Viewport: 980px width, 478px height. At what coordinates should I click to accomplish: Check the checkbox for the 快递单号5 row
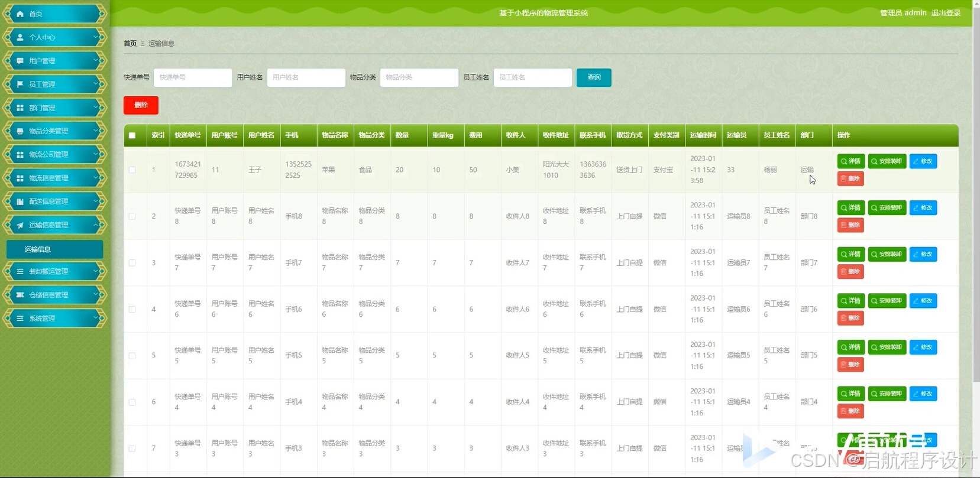point(132,356)
